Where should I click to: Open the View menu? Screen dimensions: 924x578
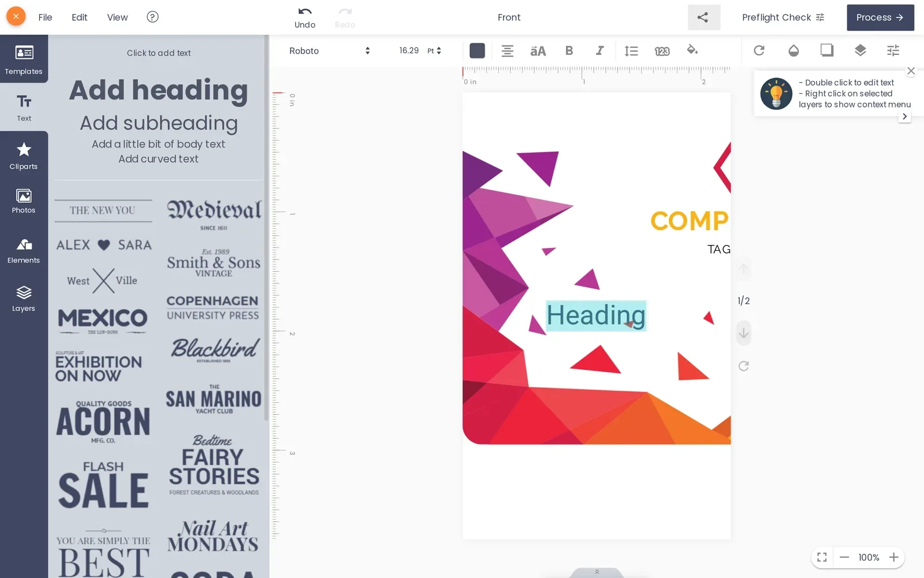[117, 17]
